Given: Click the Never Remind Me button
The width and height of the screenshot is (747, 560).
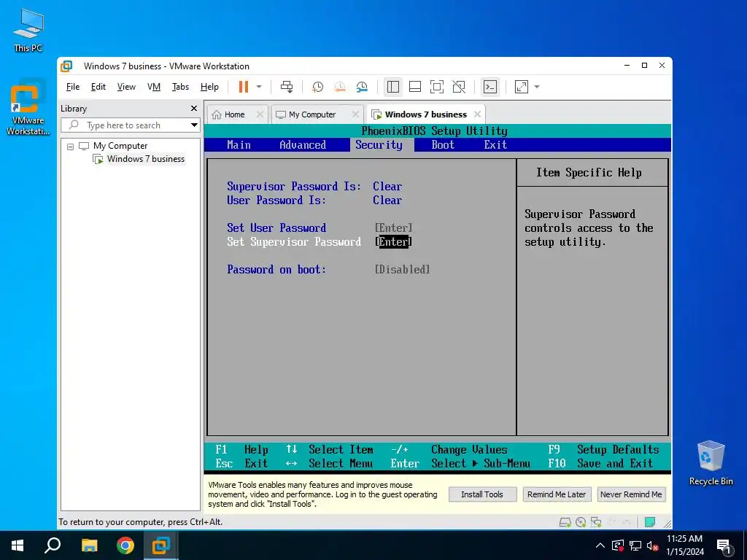Looking at the screenshot, I should 631,494.
